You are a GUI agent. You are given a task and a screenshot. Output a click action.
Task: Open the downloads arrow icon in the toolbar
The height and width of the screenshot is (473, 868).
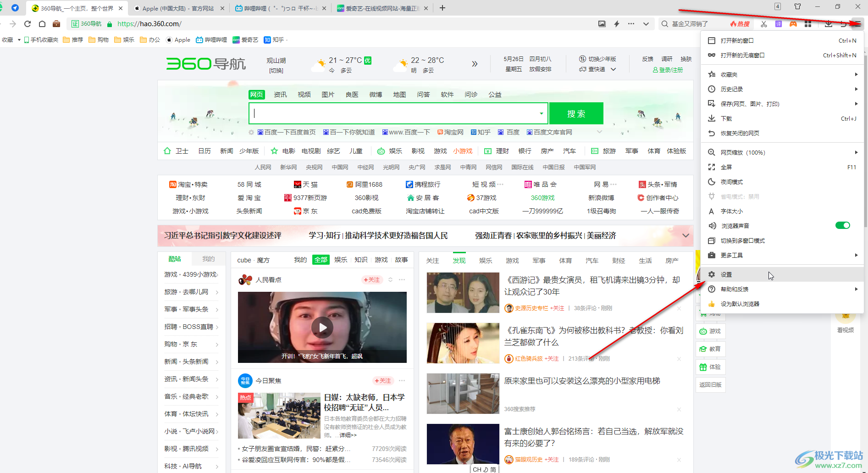828,24
